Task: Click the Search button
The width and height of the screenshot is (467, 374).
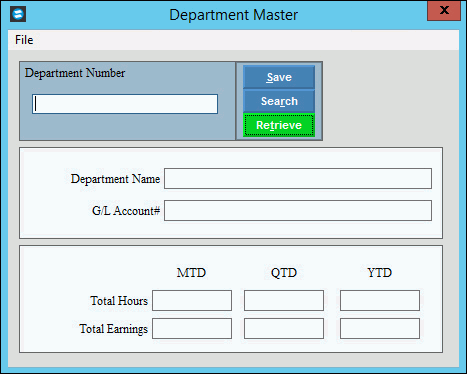Action: [x=279, y=101]
